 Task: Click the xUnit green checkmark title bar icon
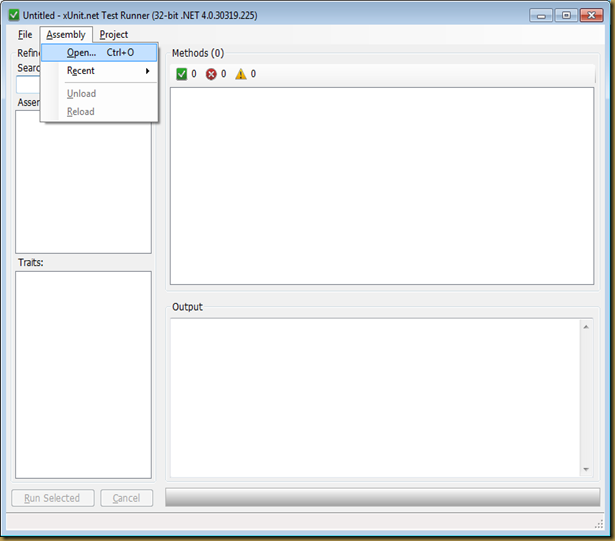coord(14,15)
